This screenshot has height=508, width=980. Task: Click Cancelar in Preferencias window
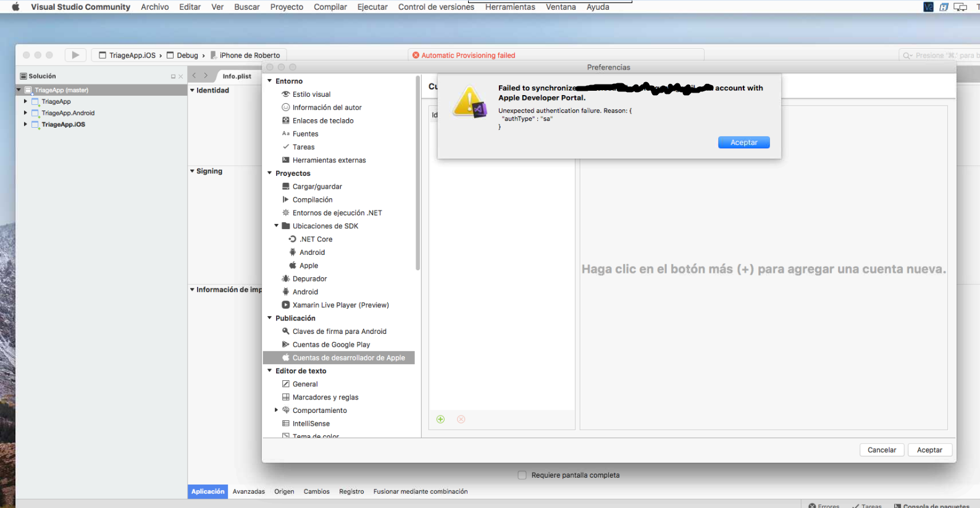882,450
